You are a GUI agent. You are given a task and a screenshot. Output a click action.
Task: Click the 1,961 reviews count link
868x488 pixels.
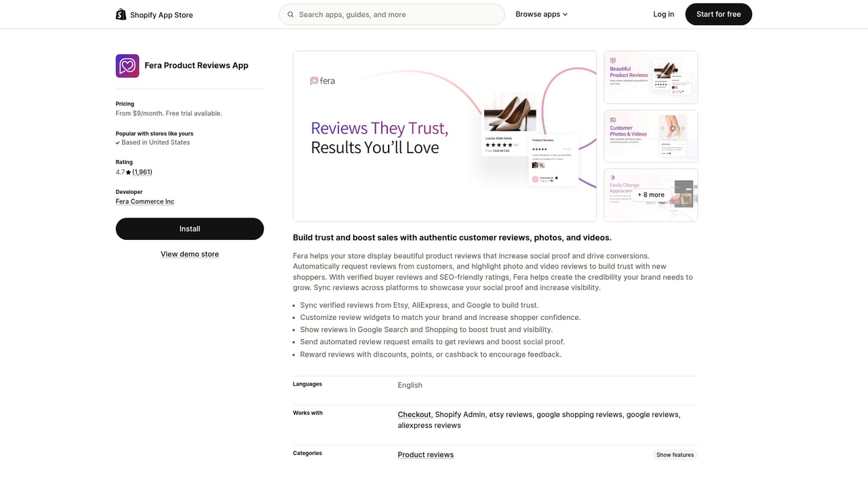(142, 171)
